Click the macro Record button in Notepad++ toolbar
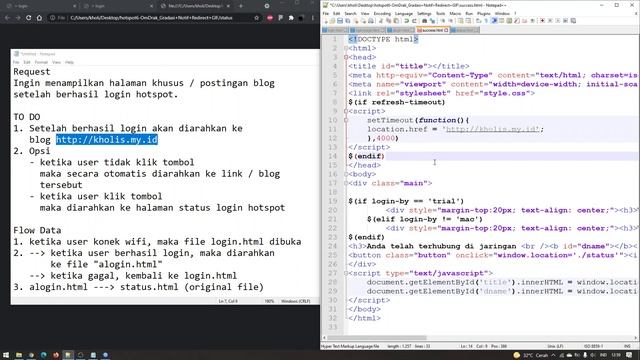The width and height of the screenshot is (640, 360). click(542, 21)
